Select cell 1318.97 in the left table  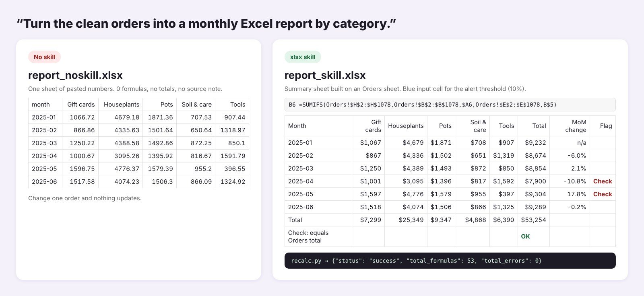[232, 130]
